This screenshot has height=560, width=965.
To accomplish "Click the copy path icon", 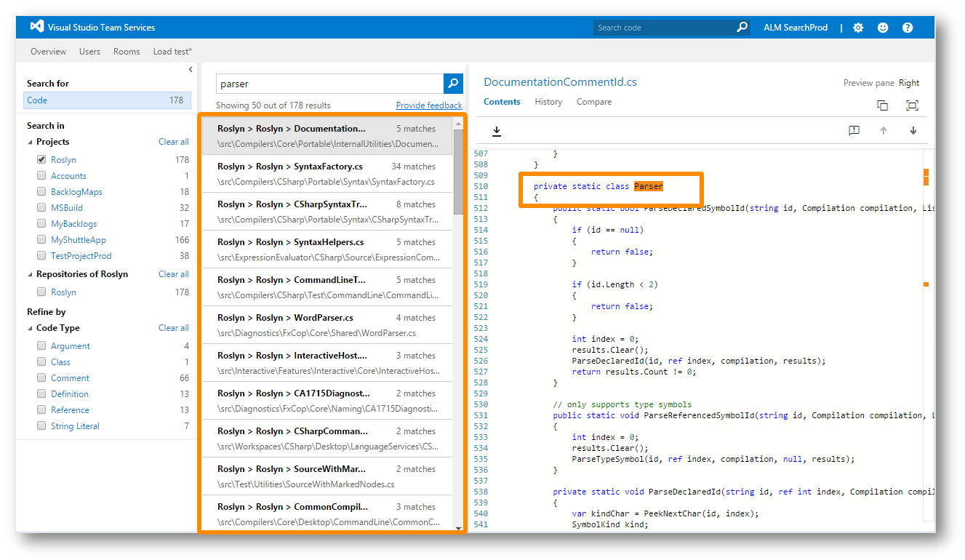I will click(x=882, y=105).
